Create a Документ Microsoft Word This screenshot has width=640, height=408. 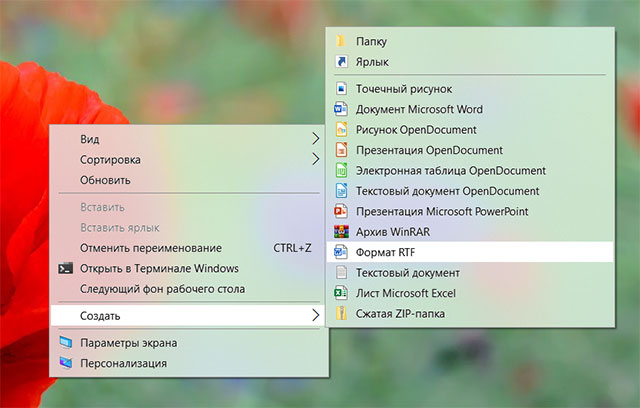pos(470,109)
